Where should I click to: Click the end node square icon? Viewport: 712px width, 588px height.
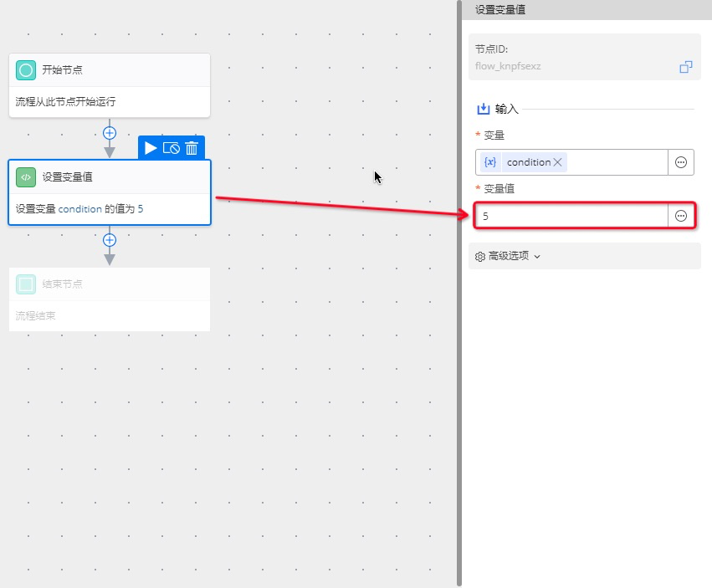pos(26,284)
